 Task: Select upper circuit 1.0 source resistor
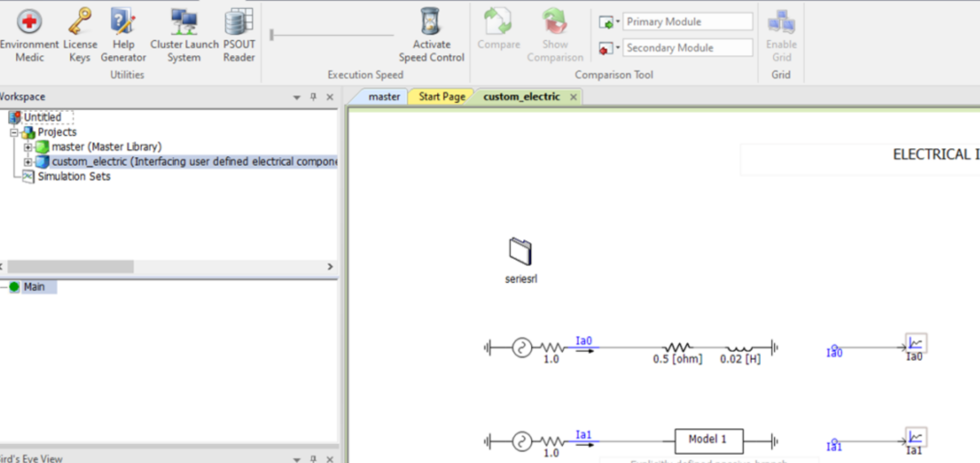tap(551, 347)
